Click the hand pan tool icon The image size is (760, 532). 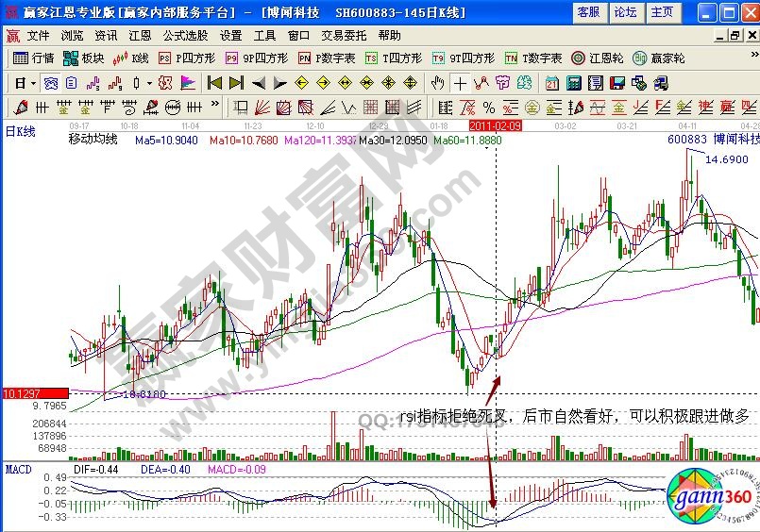[438, 83]
